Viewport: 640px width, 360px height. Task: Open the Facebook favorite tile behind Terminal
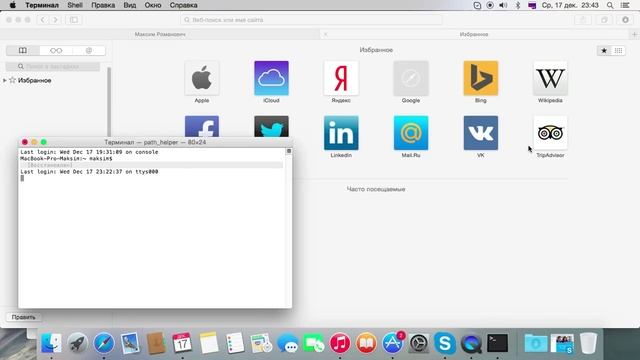202,126
